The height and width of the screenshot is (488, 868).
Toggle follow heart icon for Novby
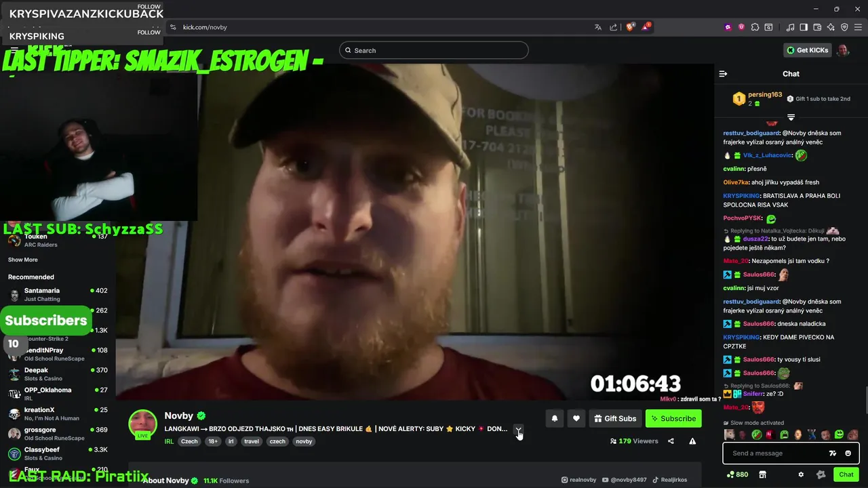pos(576,419)
